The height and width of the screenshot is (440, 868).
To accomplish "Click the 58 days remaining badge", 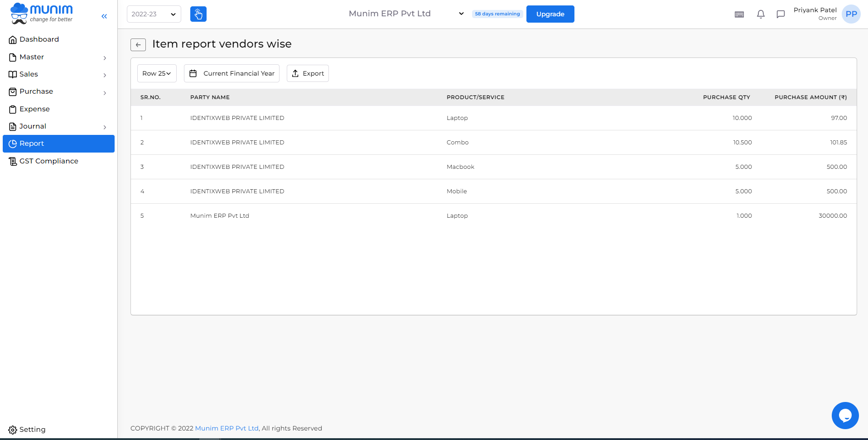I will (497, 14).
